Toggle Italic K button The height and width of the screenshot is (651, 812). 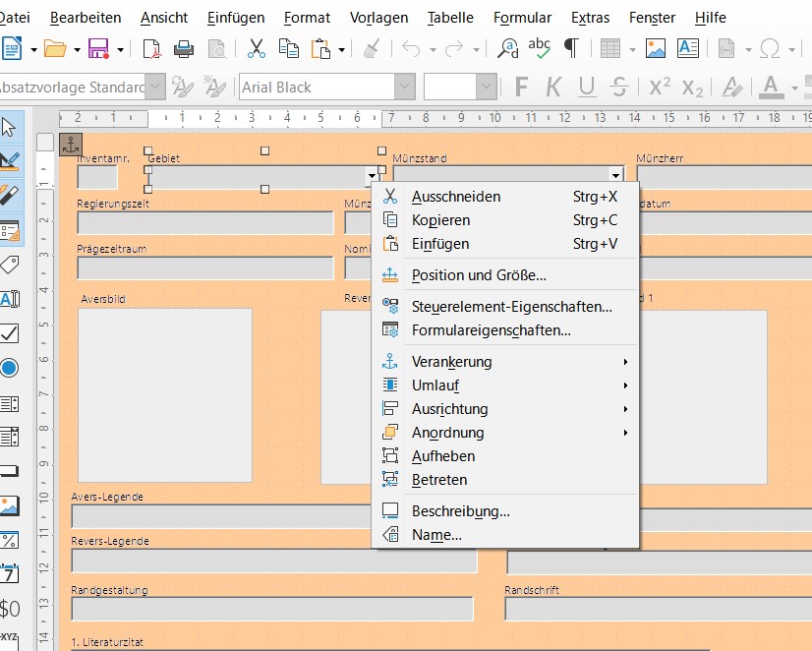(x=553, y=87)
